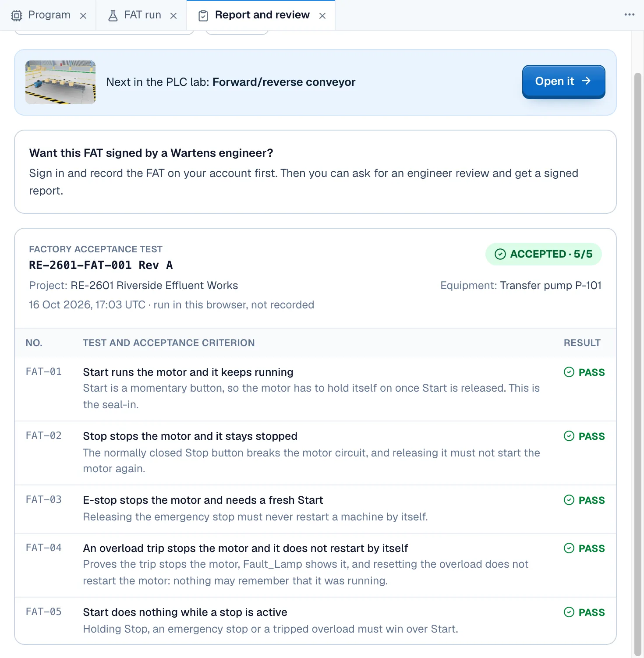Close the Report and review tab

pos(322,16)
